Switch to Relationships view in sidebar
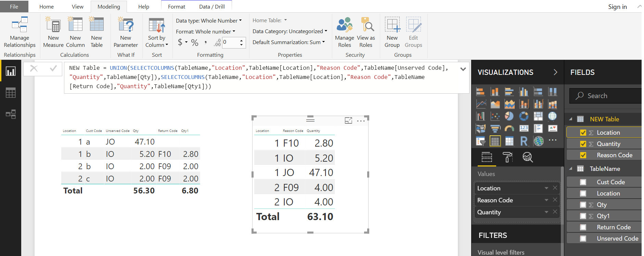The width and height of the screenshot is (644, 256). pyautogui.click(x=11, y=114)
